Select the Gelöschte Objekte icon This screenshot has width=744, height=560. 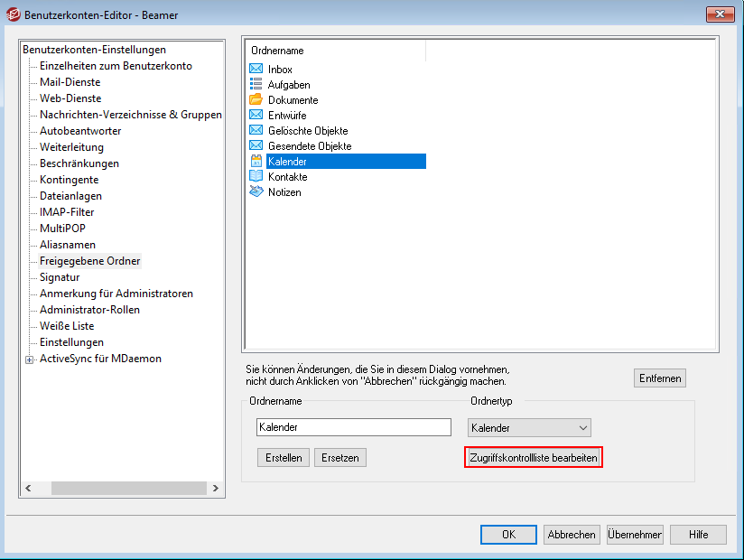pyautogui.click(x=256, y=131)
